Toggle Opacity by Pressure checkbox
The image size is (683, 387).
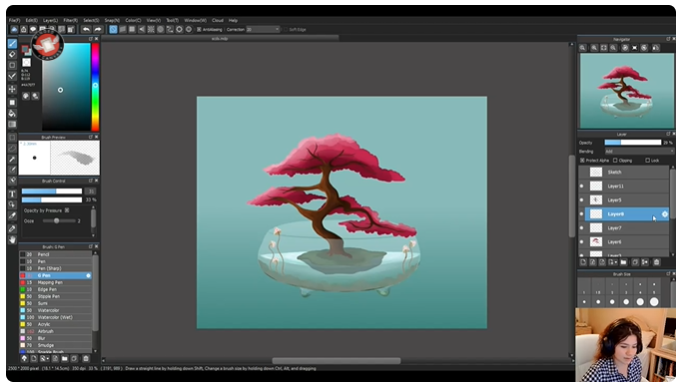pos(67,210)
